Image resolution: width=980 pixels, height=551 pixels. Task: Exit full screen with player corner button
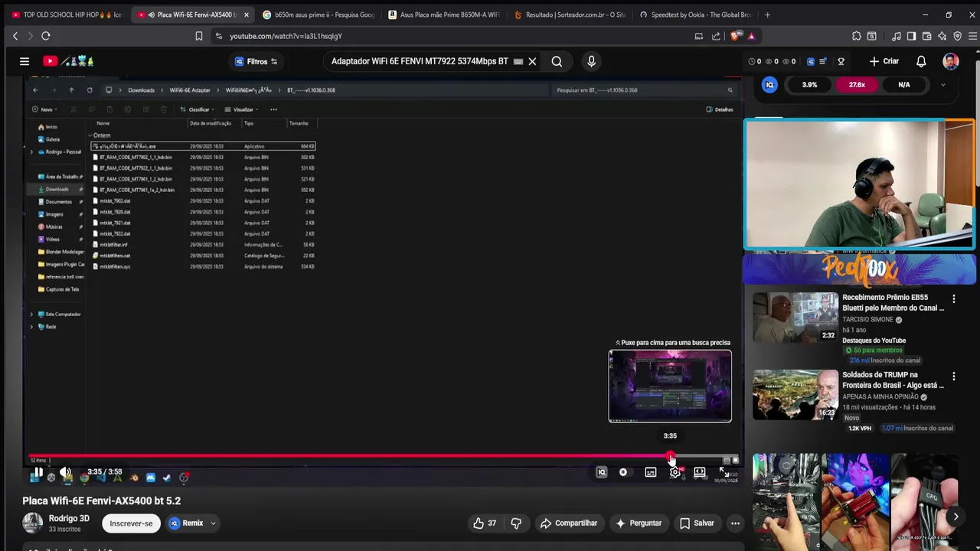click(x=724, y=472)
